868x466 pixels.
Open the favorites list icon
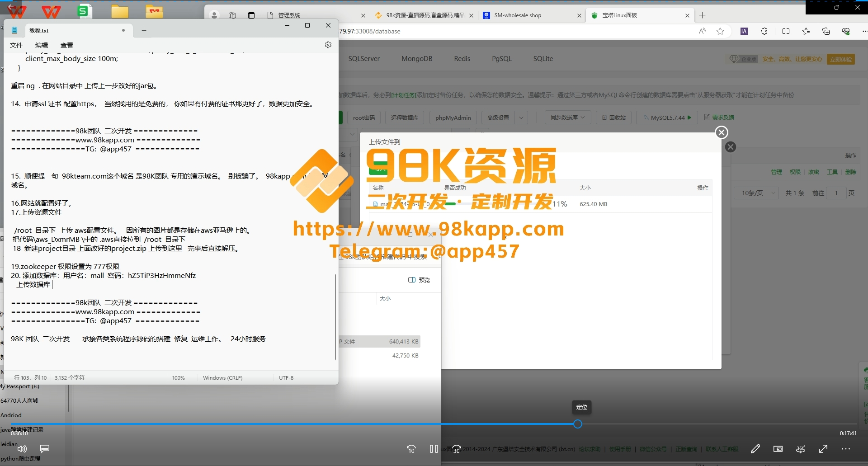(x=806, y=31)
